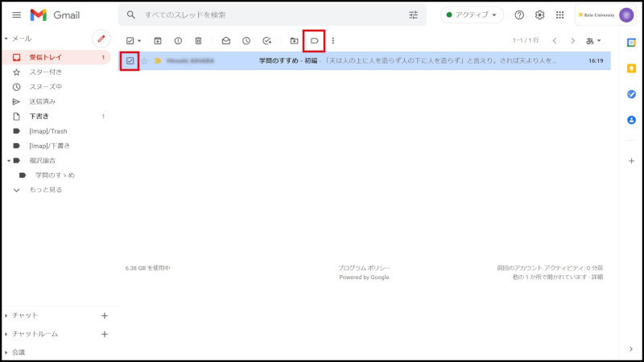The height and width of the screenshot is (362, 644).
Task: Open the 送信済み folder
Action: (x=43, y=101)
